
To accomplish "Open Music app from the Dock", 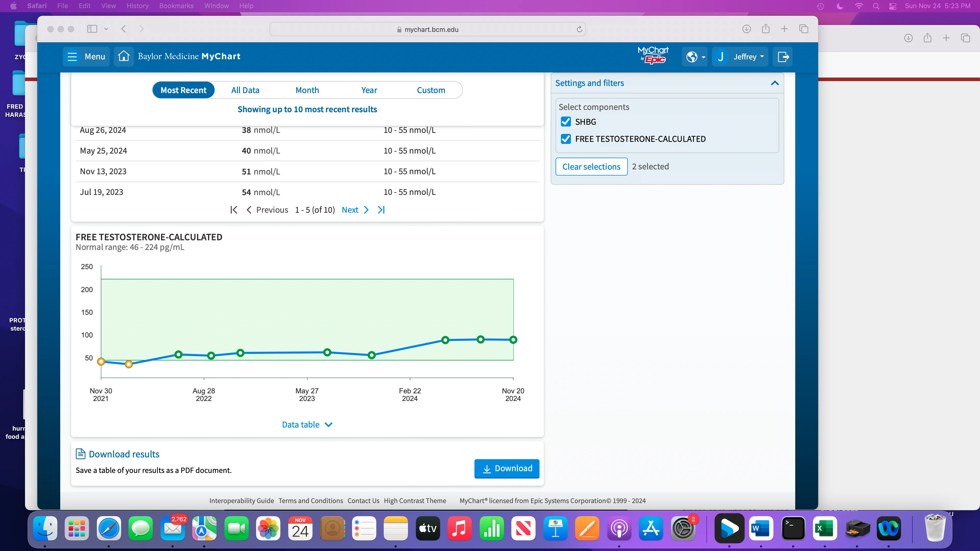I will coord(460,528).
